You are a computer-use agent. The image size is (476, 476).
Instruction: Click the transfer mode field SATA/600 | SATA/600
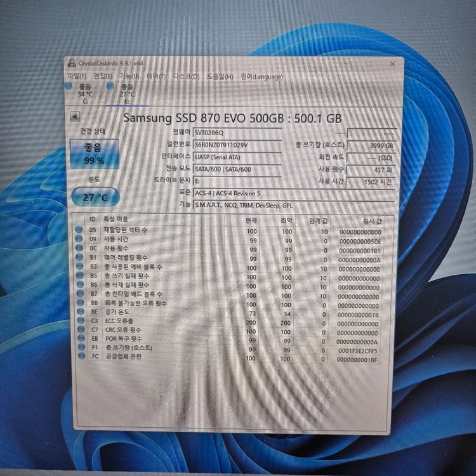click(237, 169)
